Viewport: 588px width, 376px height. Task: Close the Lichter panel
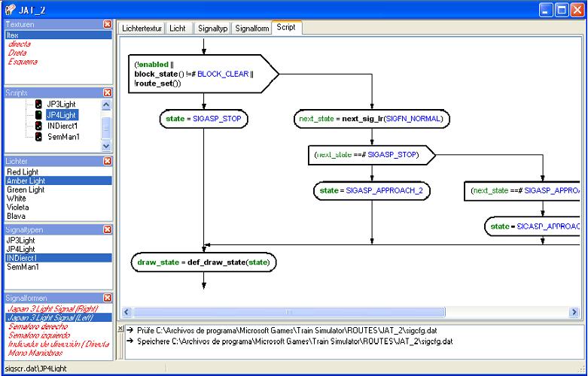[107, 161]
